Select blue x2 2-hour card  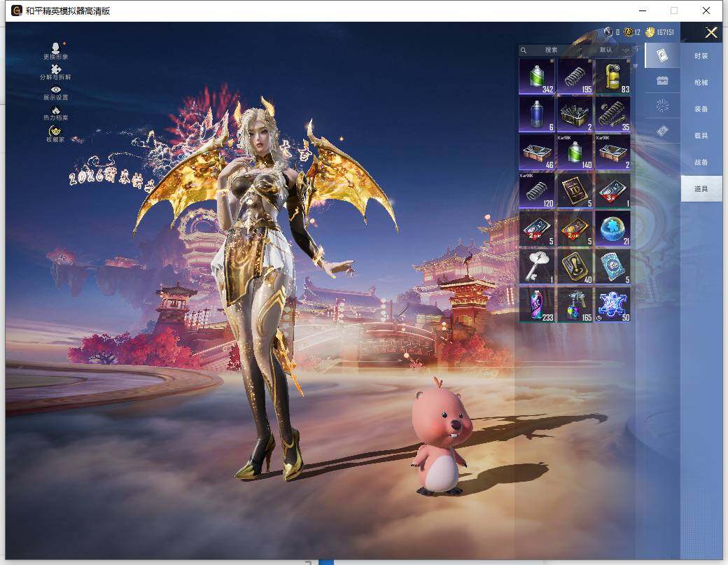coord(537,229)
